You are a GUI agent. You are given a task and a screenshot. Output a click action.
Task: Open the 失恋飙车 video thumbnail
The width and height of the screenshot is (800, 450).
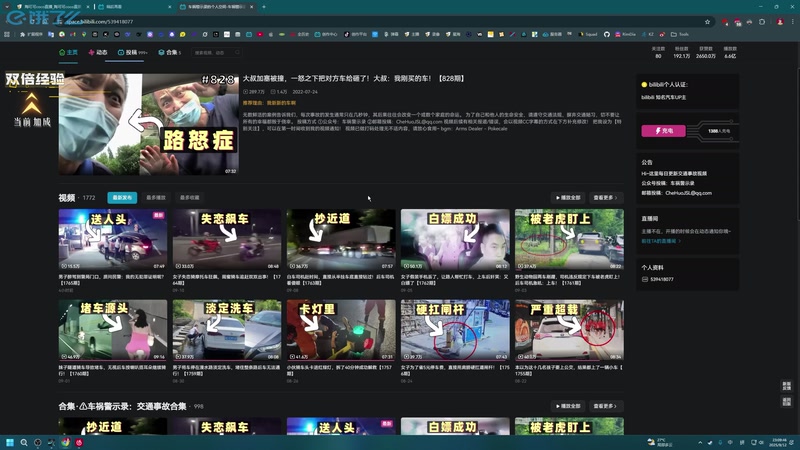[227, 239]
